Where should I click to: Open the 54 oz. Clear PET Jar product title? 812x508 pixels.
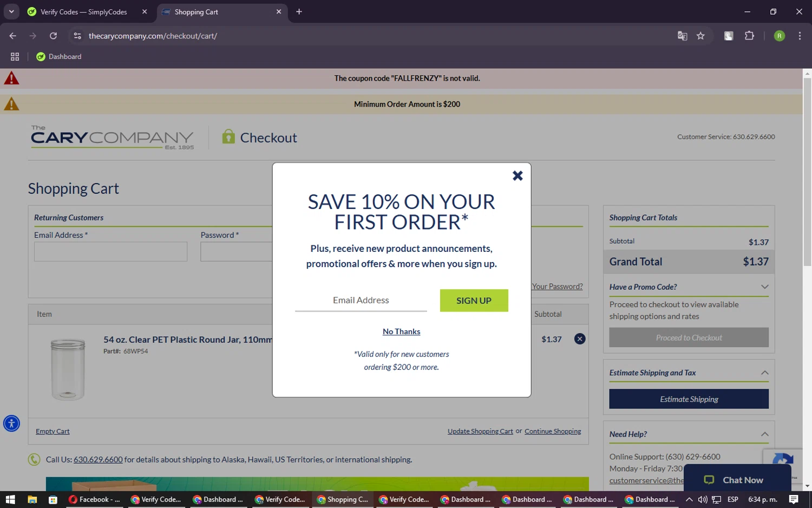tap(188, 340)
